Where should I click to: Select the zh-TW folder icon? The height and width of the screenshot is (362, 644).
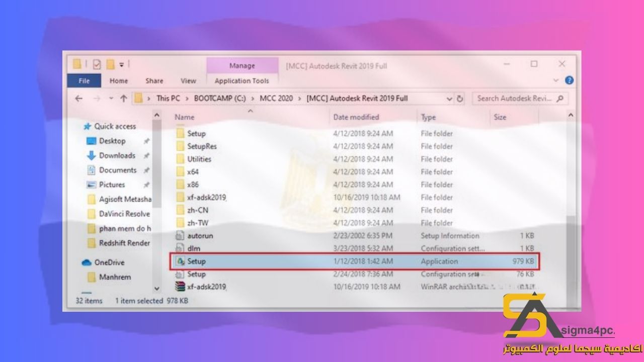click(180, 223)
